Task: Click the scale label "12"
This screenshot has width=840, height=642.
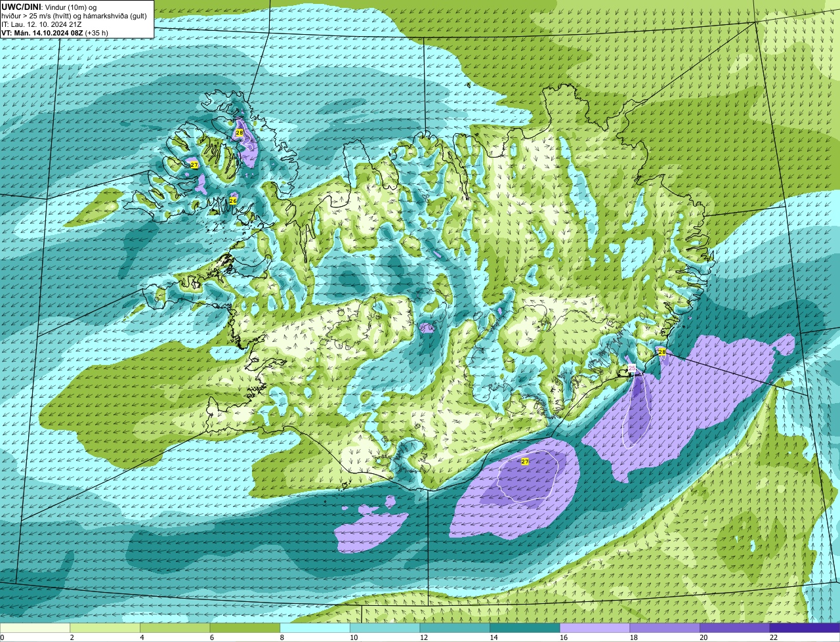Action: pyautogui.click(x=423, y=637)
